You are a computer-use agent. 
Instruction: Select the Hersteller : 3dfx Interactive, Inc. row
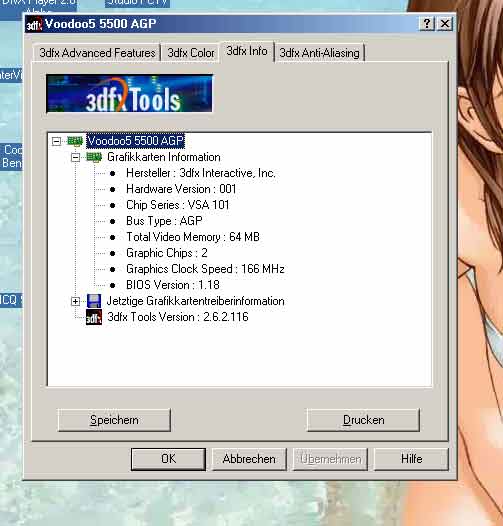click(201, 173)
